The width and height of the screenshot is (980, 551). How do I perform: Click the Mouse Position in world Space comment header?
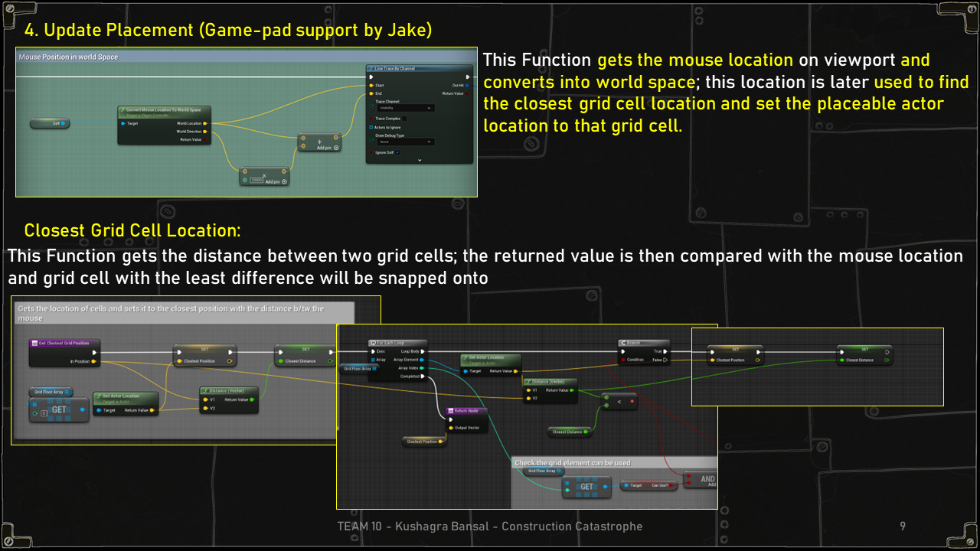[69, 57]
